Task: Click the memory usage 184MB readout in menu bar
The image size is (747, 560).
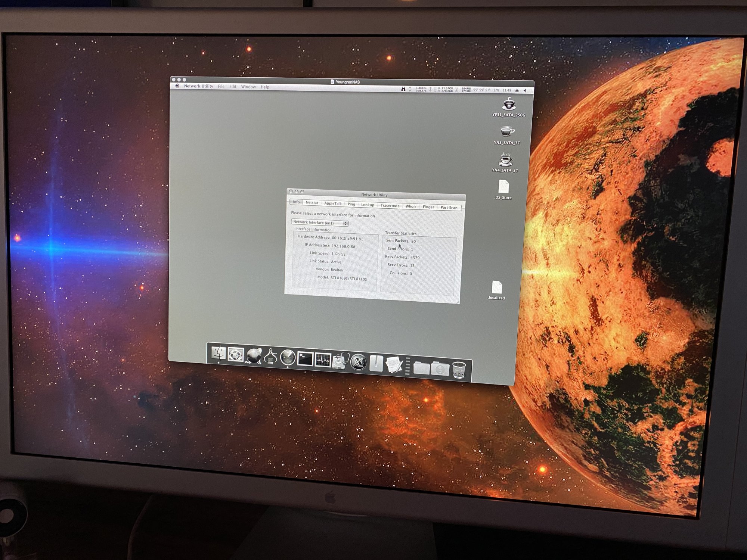Action: coord(463,90)
